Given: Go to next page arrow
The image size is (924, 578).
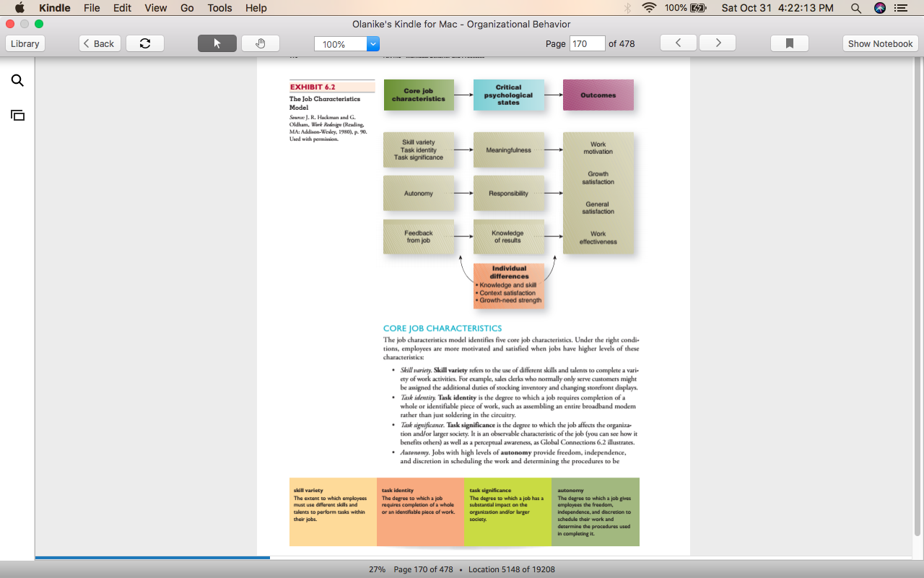Looking at the screenshot, I should [718, 43].
